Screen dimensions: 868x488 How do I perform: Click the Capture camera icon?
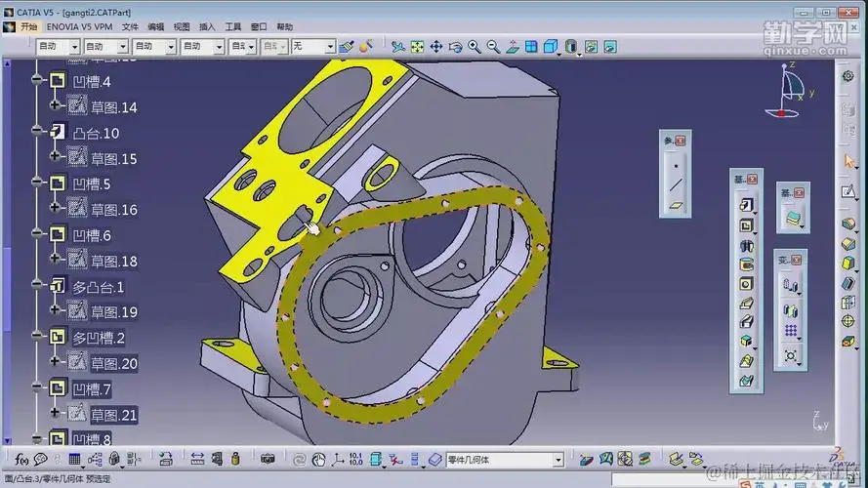click(x=268, y=459)
